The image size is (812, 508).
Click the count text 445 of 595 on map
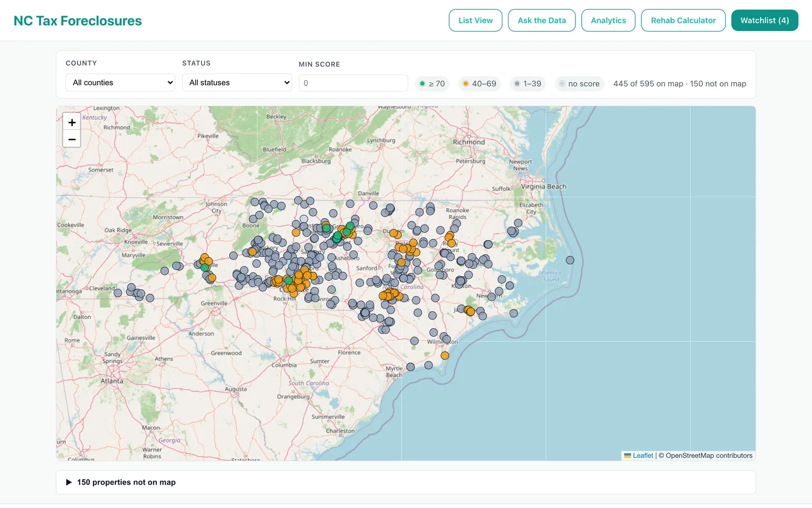(648, 84)
